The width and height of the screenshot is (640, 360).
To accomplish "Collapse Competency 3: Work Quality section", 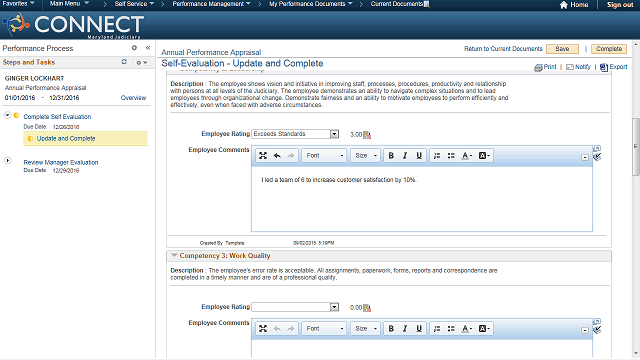I will pos(174,256).
